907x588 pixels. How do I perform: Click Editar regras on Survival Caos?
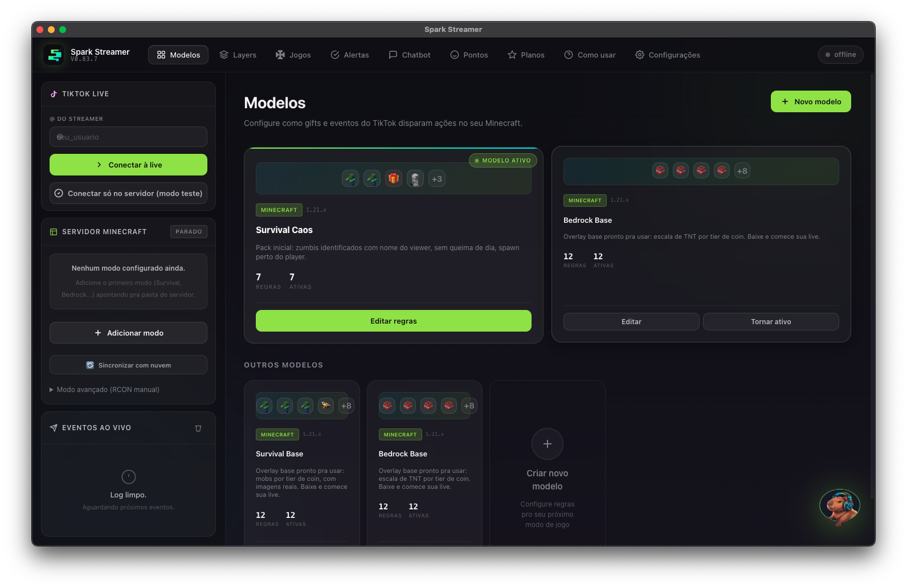click(x=394, y=321)
